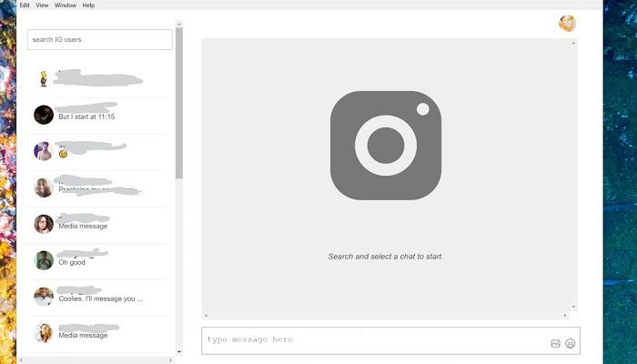Image resolution: width=637 pixels, height=364 pixels.
Task: Click the large Instagram camera logo
Action: pos(386,146)
